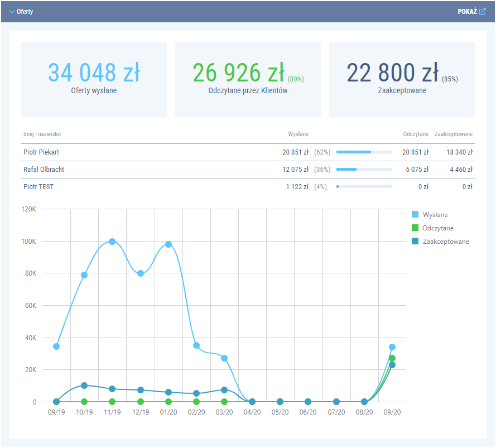
Task: Click the Wysłane column header
Action: click(298, 134)
